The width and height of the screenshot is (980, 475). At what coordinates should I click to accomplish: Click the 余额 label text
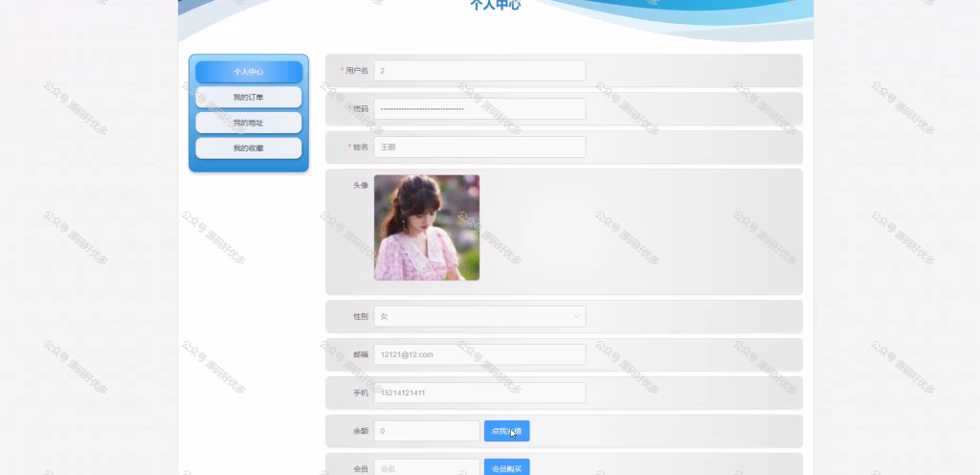coord(361,431)
